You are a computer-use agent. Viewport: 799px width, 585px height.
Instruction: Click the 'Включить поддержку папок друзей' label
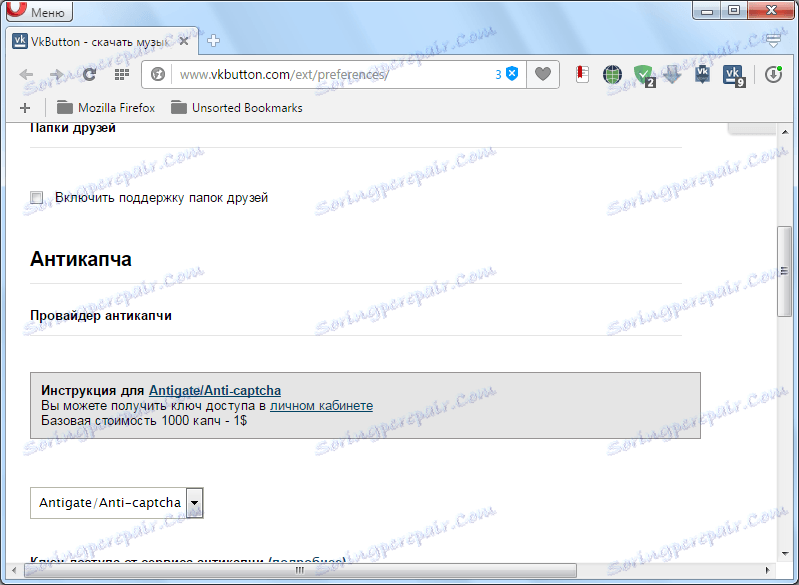click(x=162, y=198)
